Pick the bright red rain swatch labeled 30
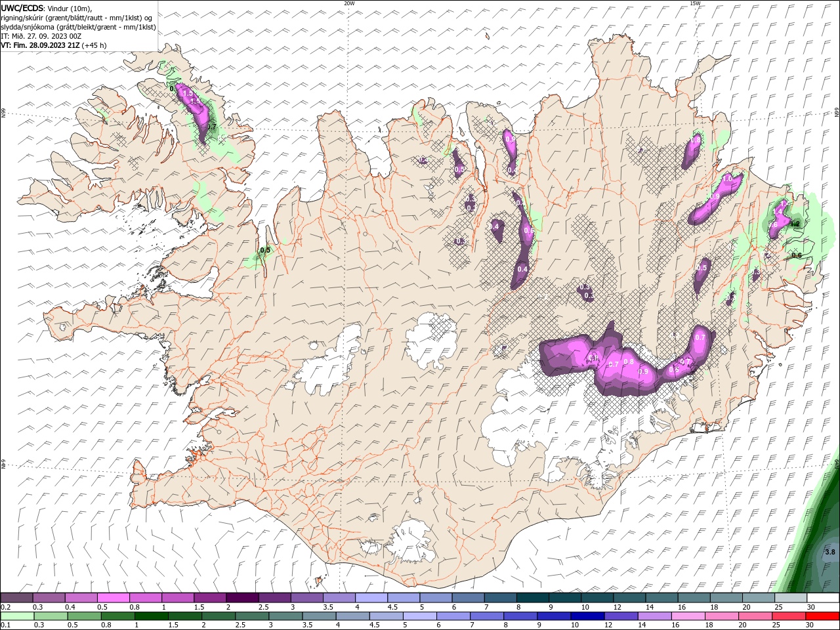 (x=822, y=616)
